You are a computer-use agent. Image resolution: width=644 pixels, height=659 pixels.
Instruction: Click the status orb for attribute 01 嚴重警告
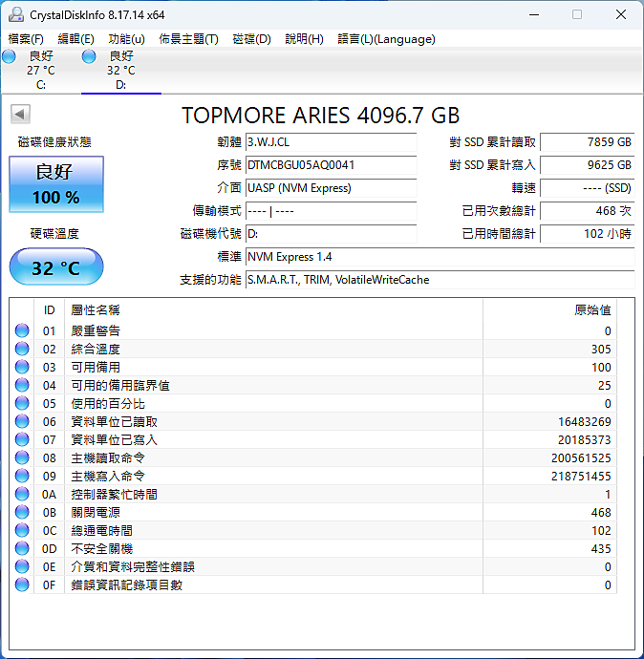[22, 330]
